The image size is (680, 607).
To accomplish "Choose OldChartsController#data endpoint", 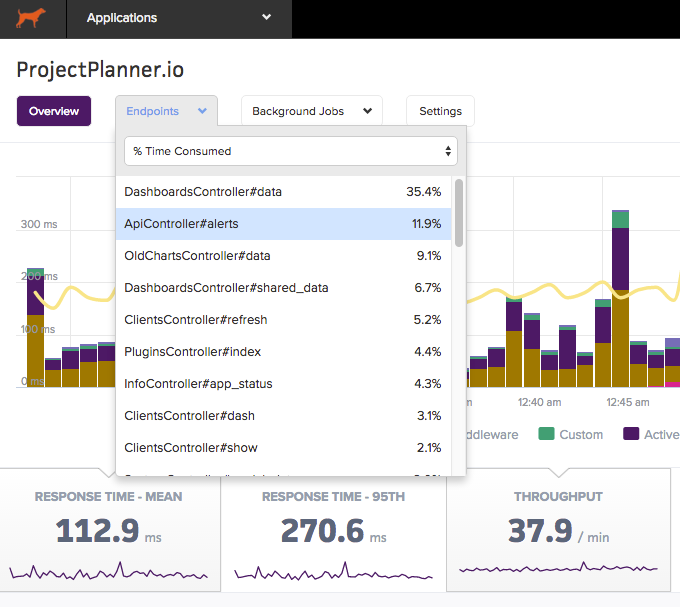I will click(283, 256).
